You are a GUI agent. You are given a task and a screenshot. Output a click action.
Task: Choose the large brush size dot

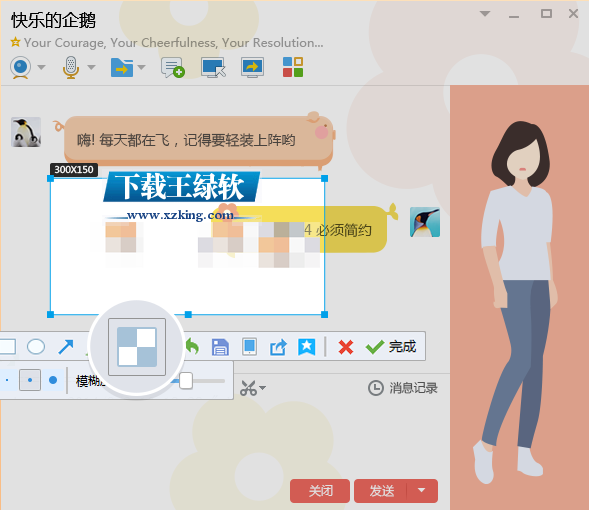pyautogui.click(x=53, y=380)
